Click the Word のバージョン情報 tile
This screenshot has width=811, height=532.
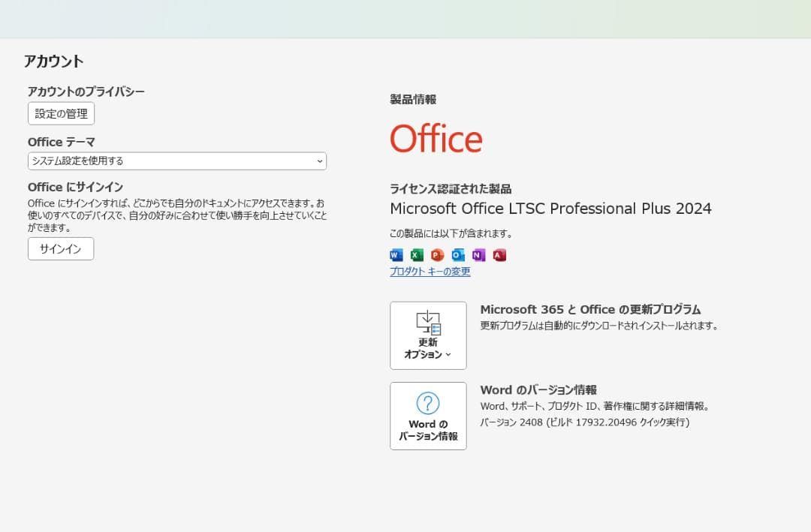[428, 416]
